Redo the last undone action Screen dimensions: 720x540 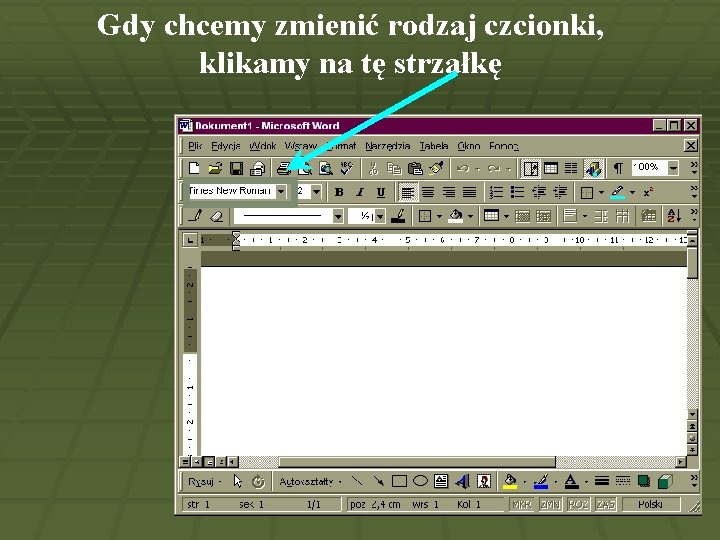[494, 169]
